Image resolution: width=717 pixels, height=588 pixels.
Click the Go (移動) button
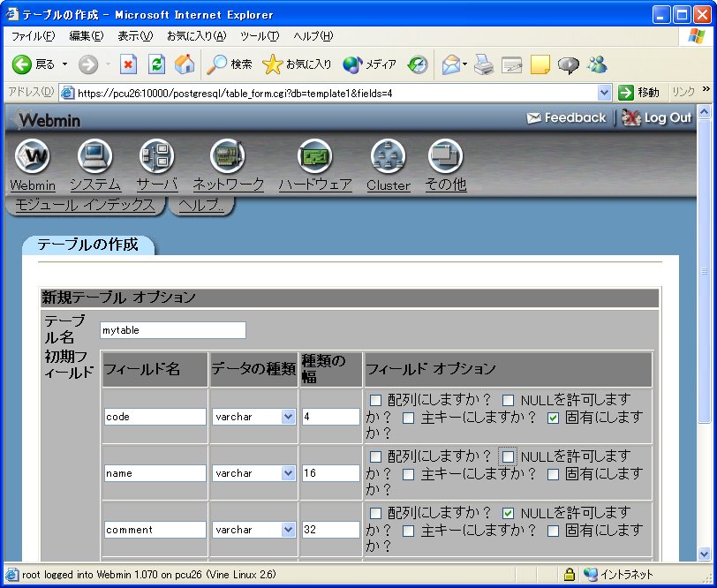[x=638, y=93]
